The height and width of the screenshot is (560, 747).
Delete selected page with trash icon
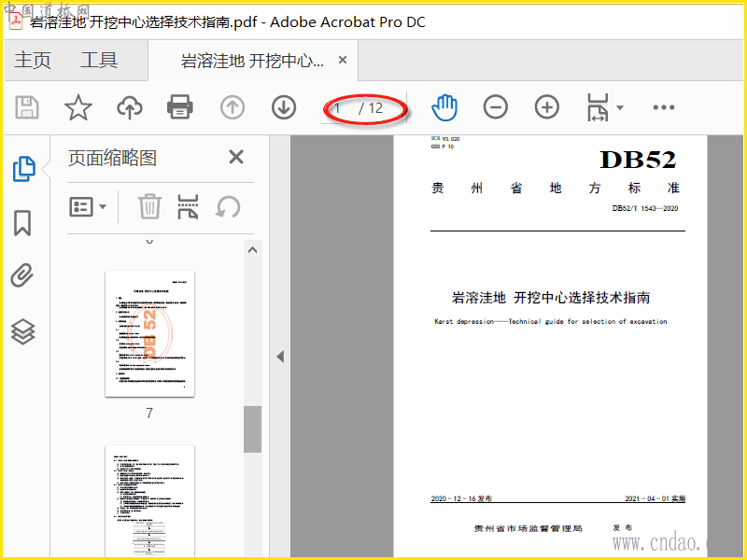point(149,206)
